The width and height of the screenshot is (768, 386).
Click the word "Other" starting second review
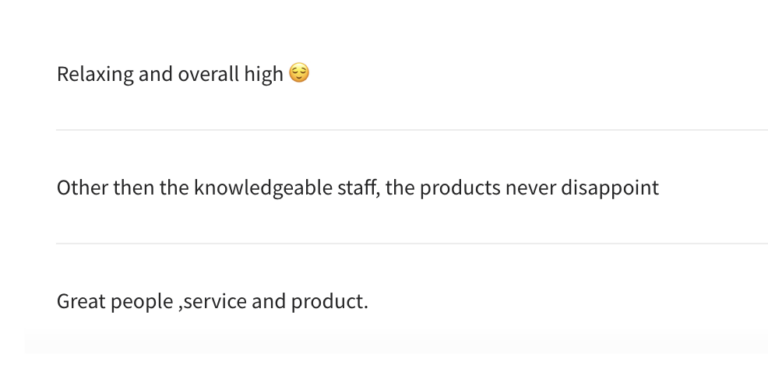pos(82,188)
